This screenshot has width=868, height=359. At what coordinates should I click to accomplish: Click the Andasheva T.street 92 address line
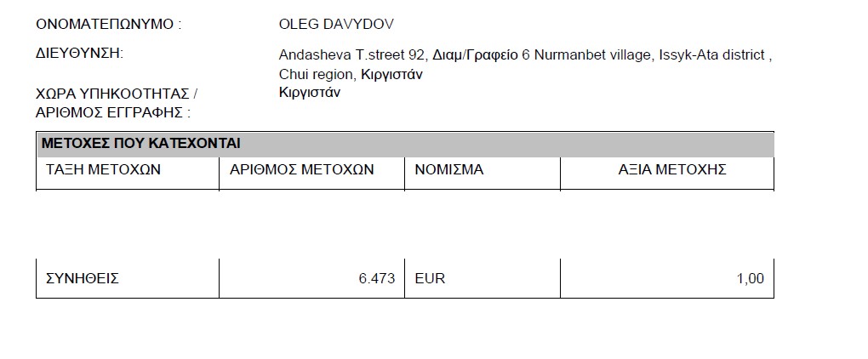pos(525,55)
